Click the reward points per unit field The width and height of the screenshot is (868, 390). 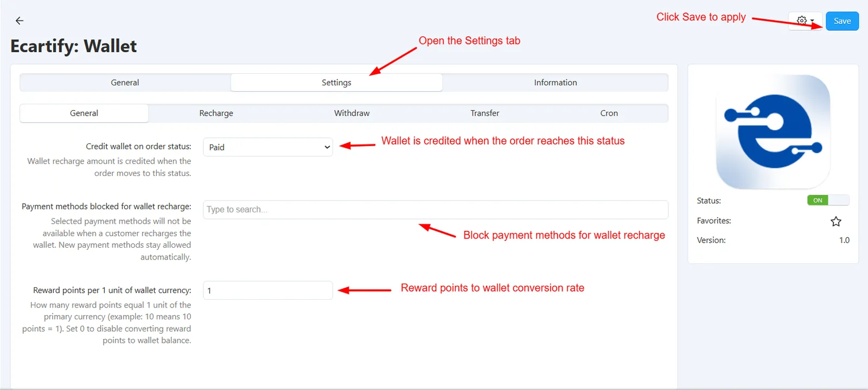pos(268,291)
